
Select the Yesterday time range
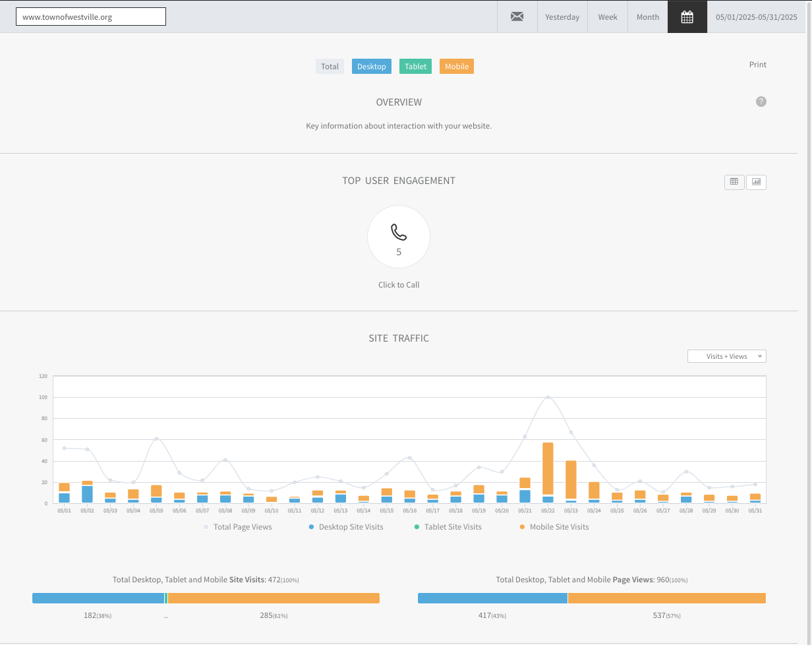(562, 16)
